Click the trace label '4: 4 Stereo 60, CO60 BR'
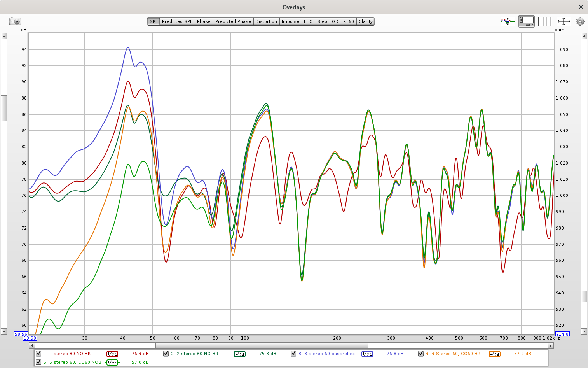The image size is (588, 368). (x=453, y=354)
